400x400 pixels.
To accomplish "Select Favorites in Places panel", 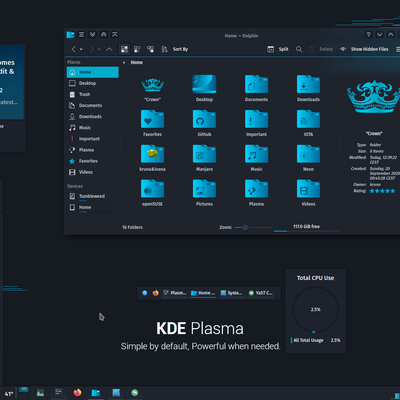I will [x=92, y=161].
